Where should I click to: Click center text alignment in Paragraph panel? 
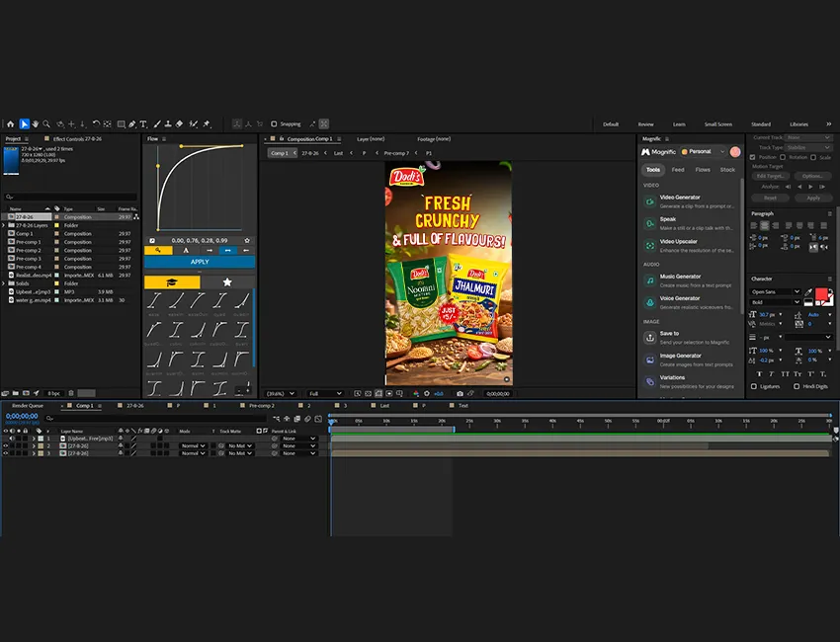pos(765,225)
